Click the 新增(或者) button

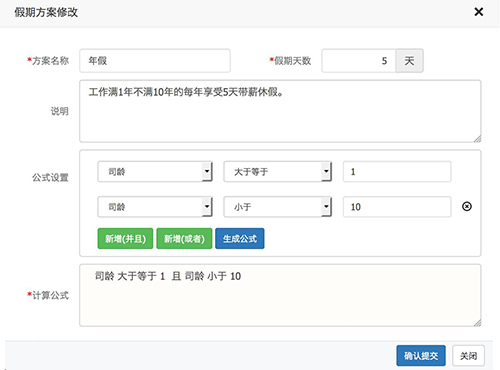click(x=184, y=239)
